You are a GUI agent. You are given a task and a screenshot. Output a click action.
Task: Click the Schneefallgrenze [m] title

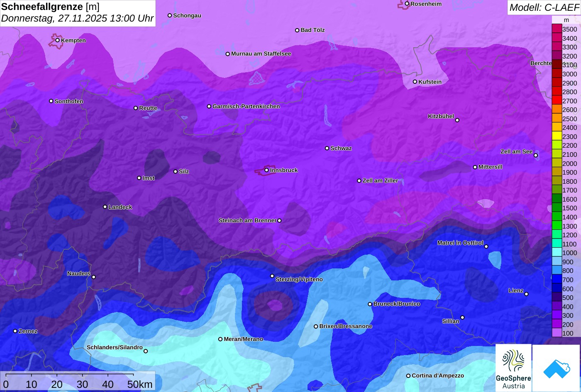50,7
